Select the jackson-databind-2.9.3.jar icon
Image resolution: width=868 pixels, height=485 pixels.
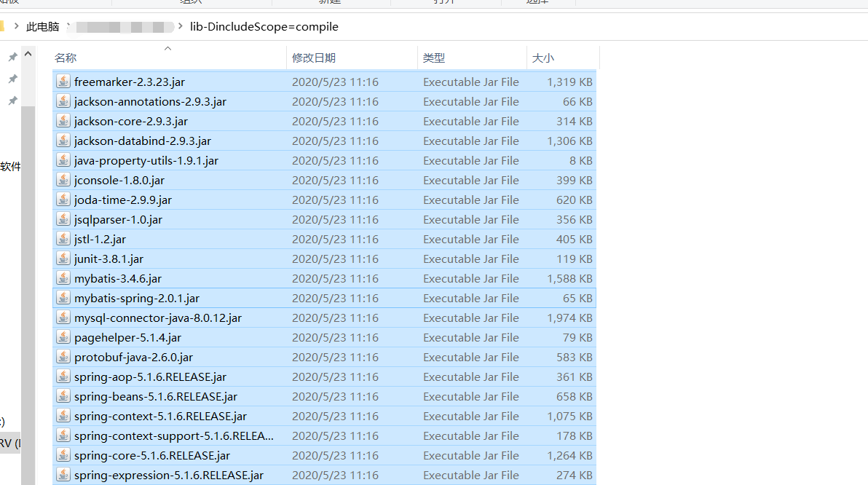[x=63, y=141]
